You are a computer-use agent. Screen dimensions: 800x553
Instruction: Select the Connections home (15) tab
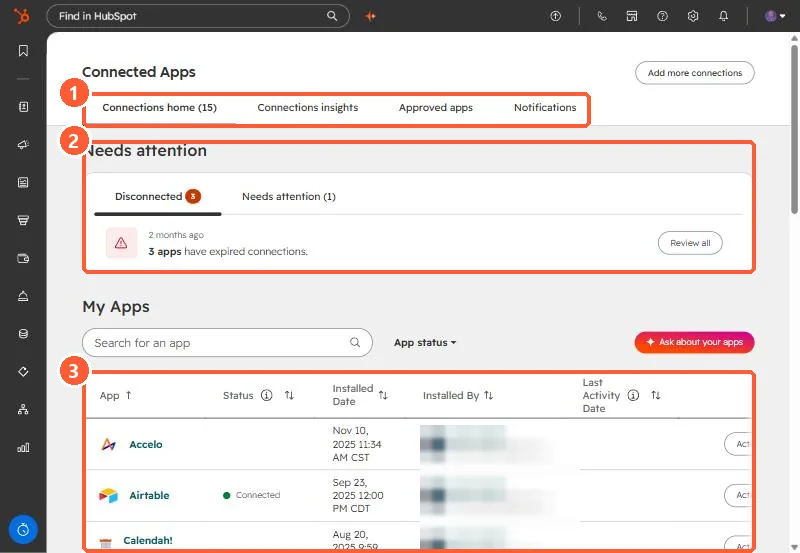coord(160,108)
